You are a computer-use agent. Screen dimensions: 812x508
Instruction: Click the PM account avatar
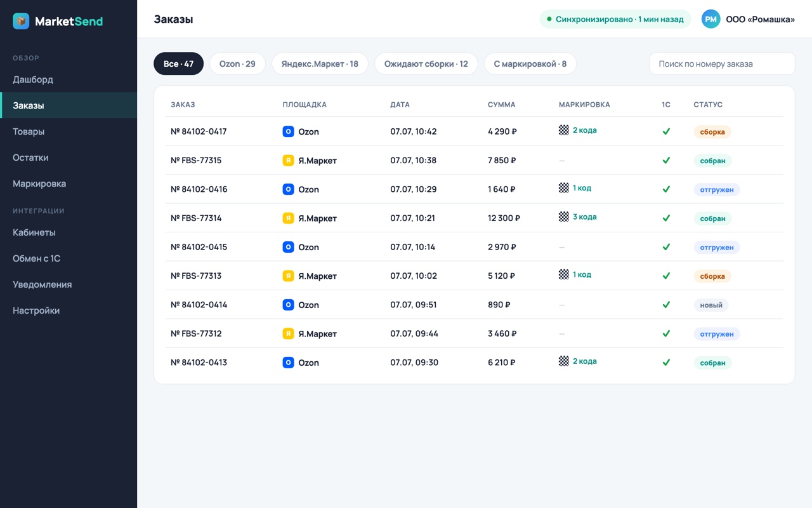click(710, 19)
